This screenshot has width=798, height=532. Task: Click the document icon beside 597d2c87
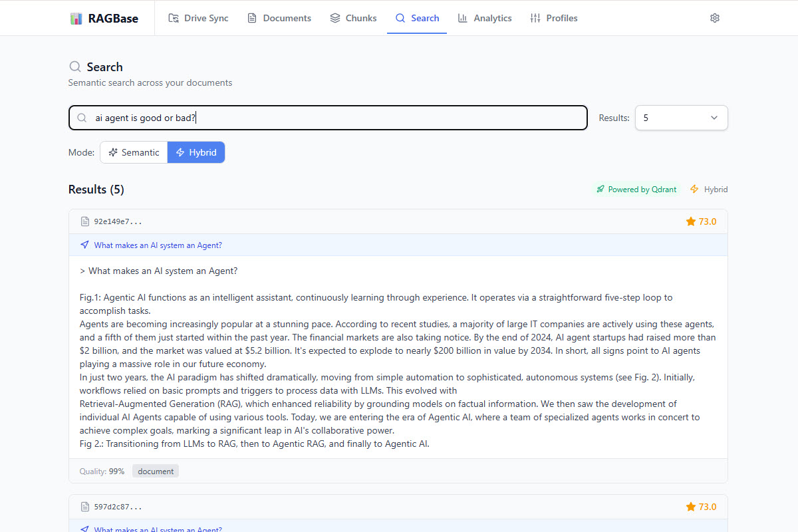84,507
